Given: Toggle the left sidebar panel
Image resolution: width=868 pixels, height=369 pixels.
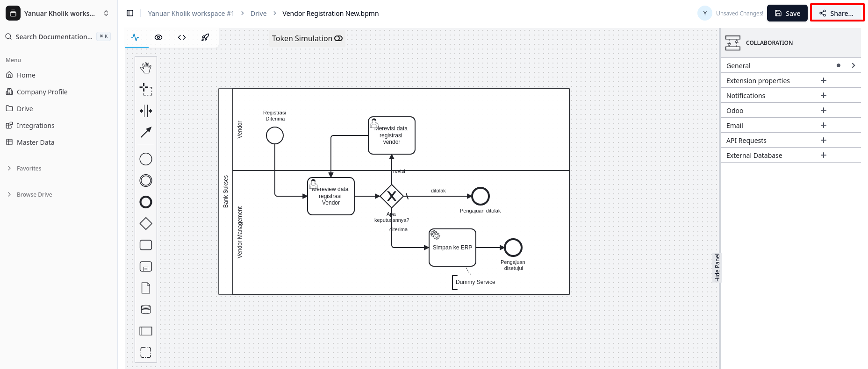Looking at the screenshot, I should point(130,13).
